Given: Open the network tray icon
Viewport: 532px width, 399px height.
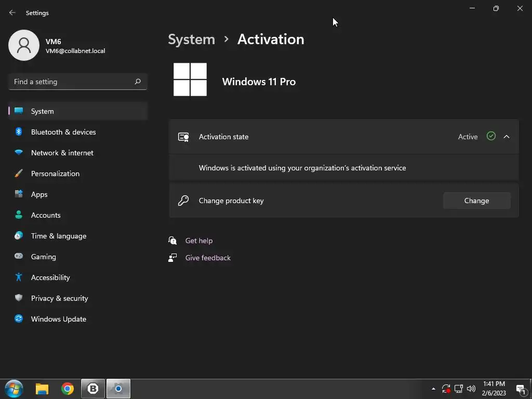Looking at the screenshot, I should click(459, 389).
